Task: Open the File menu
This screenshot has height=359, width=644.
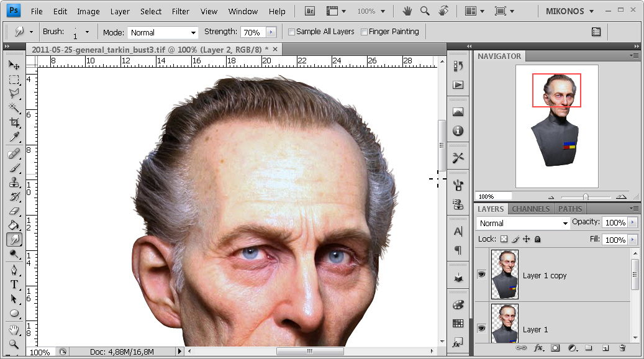Action: [x=37, y=12]
